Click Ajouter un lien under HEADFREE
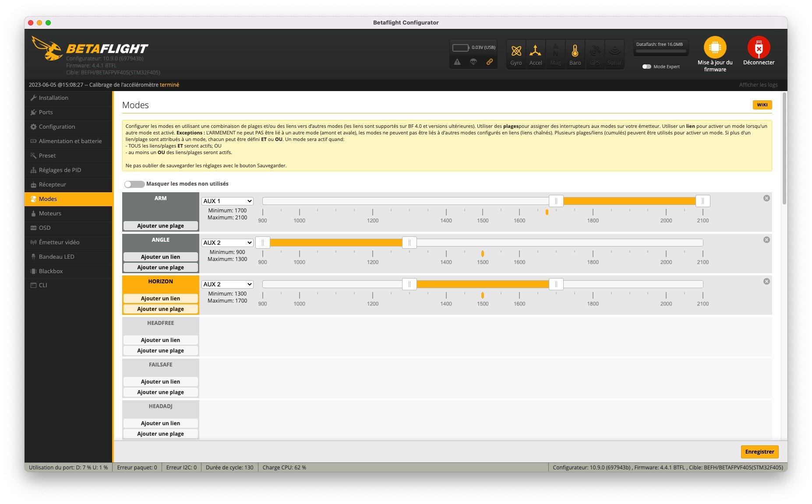 (160, 340)
